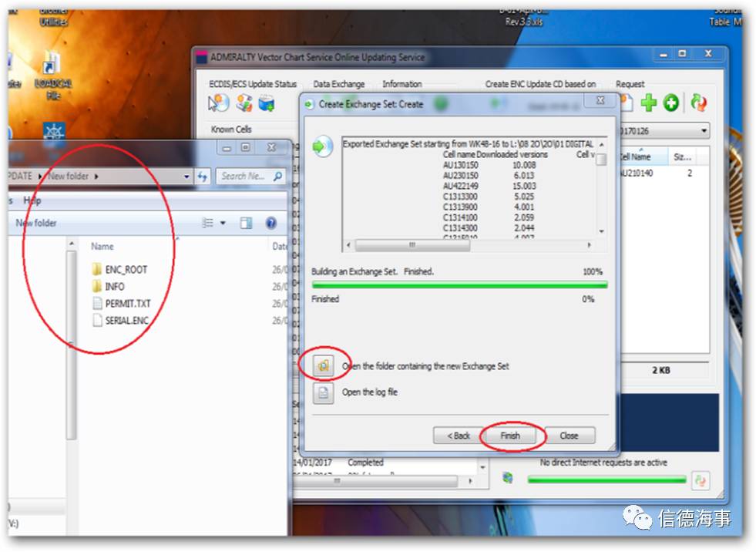Click the Completed status entry
This screenshot has width=756, height=552.
[x=365, y=463]
